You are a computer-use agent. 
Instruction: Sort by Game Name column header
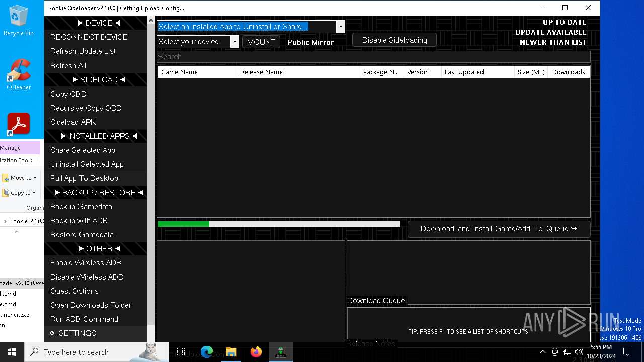pyautogui.click(x=198, y=72)
